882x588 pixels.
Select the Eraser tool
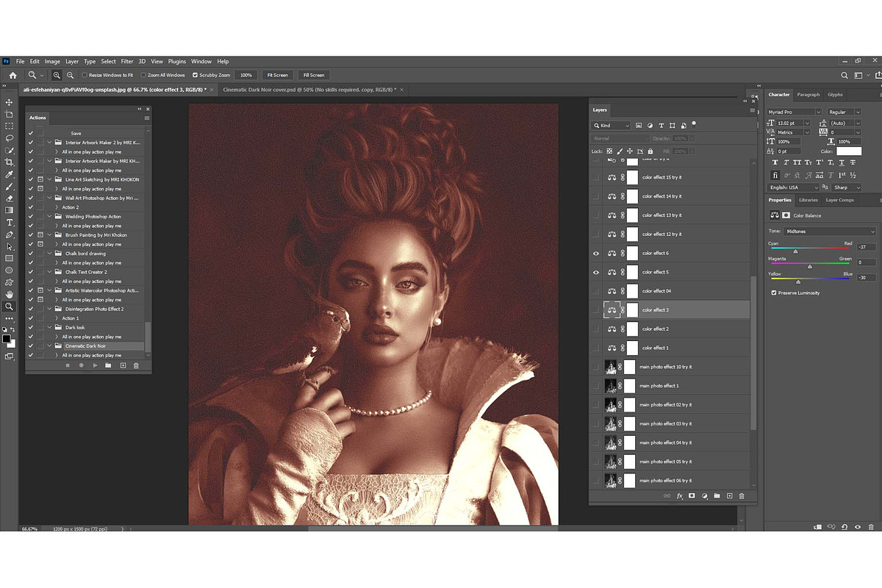click(x=10, y=198)
